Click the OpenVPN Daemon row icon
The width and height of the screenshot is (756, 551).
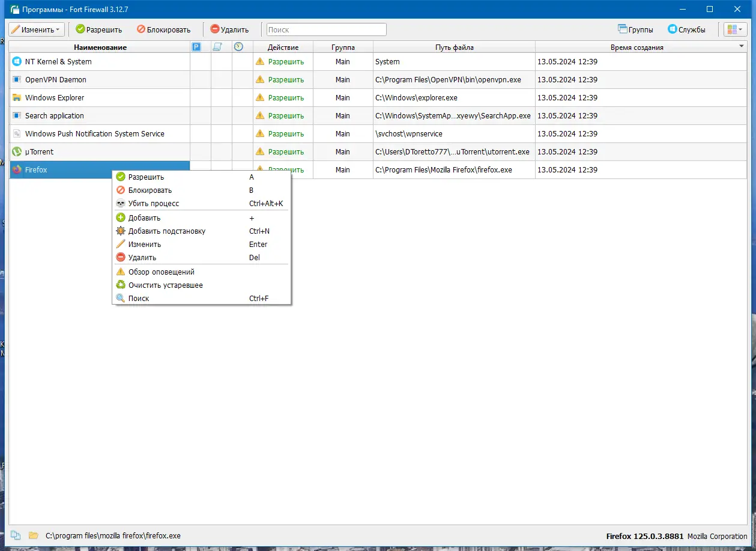tap(17, 79)
